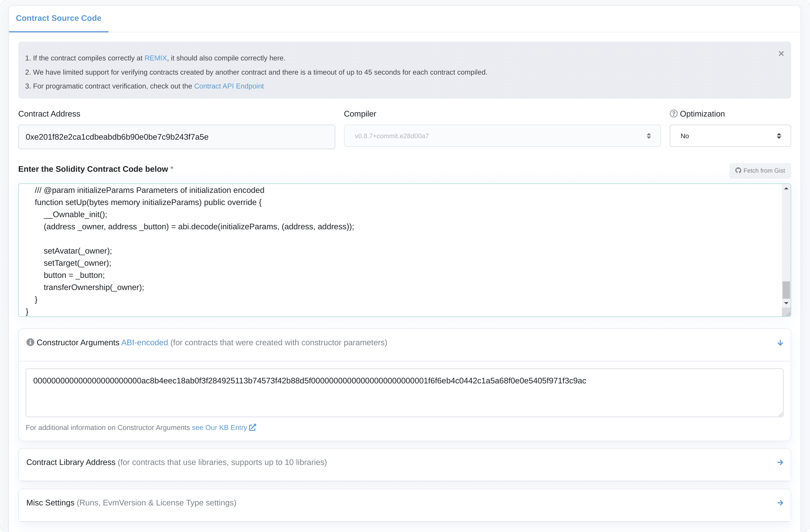Image resolution: width=810 pixels, height=532 pixels.
Task: Click the code editor scrollbar thumb
Action: coord(786,290)
